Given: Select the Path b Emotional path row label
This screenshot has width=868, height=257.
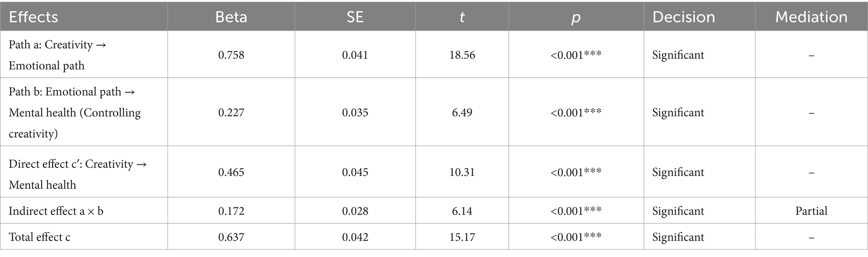Looking at the screenshot, I should 74,113.
